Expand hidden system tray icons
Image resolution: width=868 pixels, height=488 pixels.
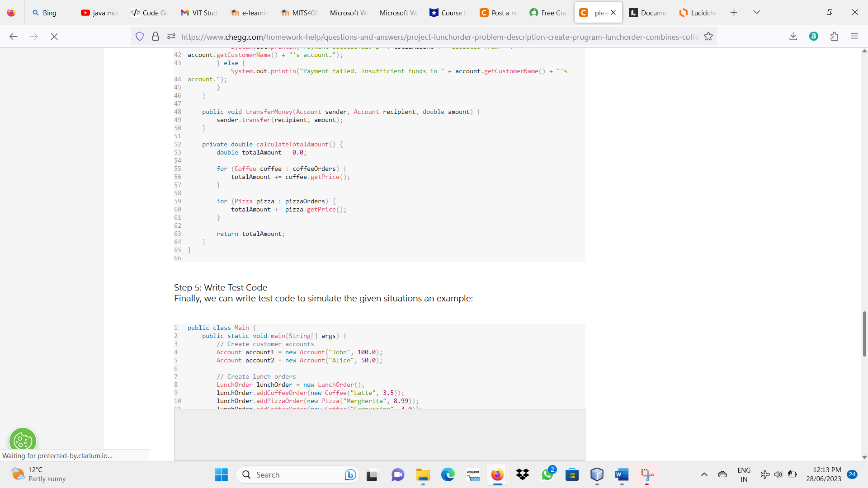[704, 474]
